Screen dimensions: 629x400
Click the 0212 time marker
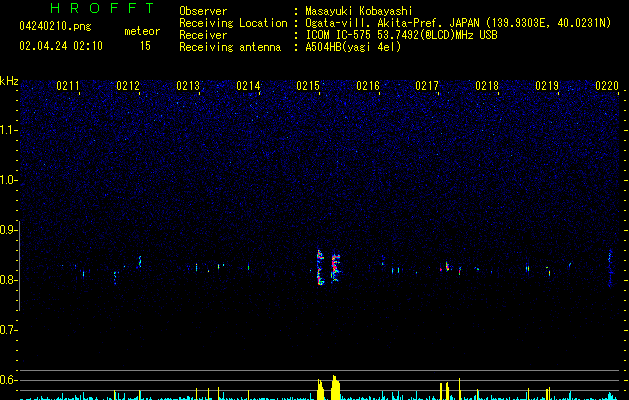coord(128,86)
